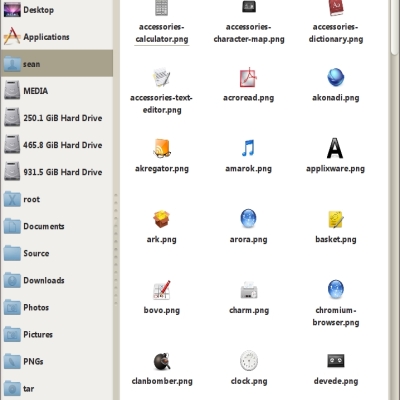Viewport: 400px width, 400px height.
Task: Click the applixware.png letter A icon
Action: click(x=335, y=148)
